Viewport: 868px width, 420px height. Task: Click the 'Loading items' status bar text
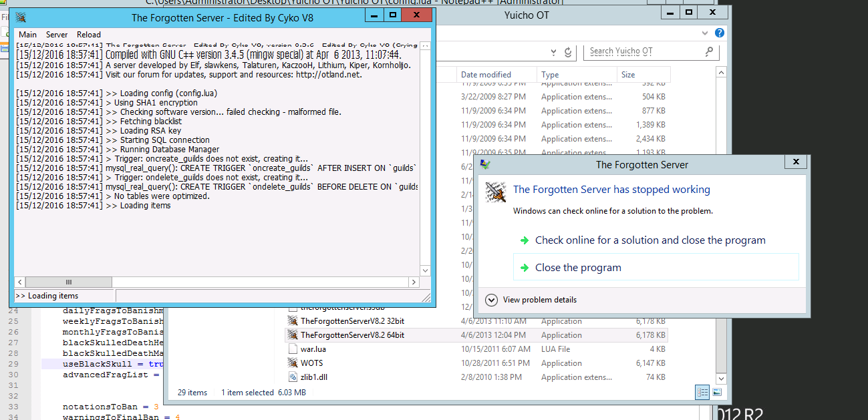click(x=47, y=296)
